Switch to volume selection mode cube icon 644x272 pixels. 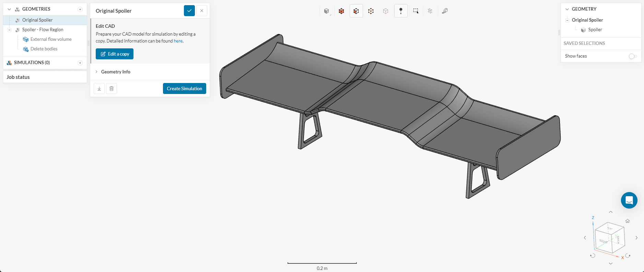[x=341, y=11]
